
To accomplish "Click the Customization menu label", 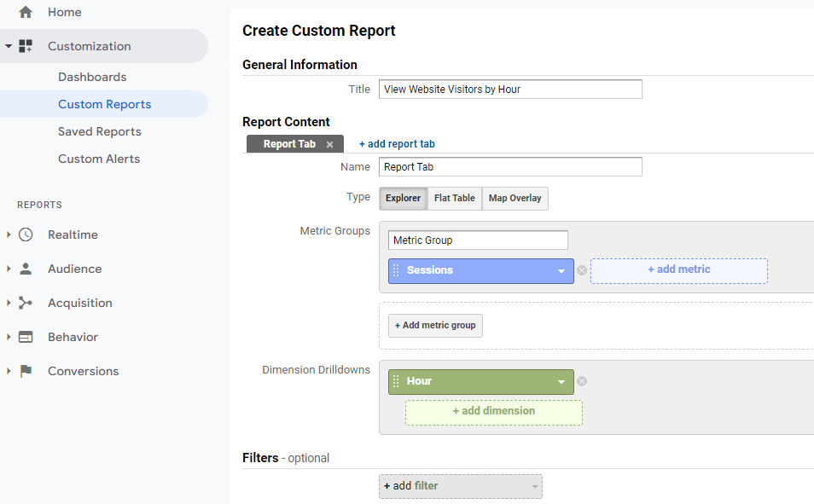I will point(90,46).
